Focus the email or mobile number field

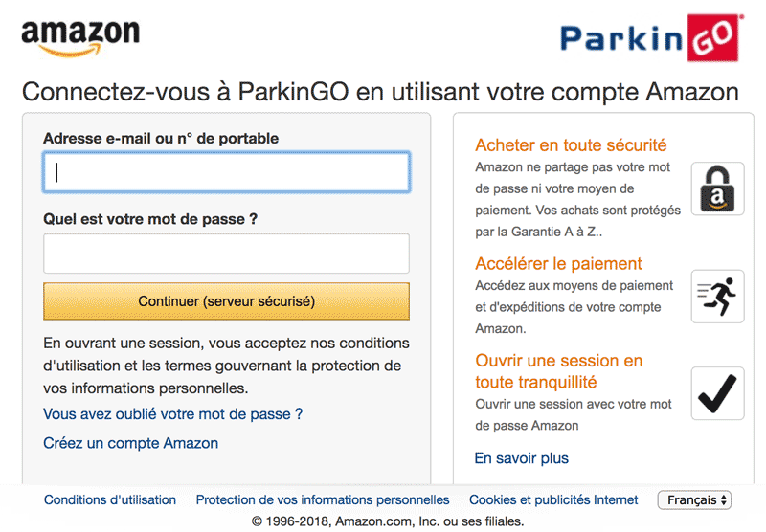[x=226, y=172]
